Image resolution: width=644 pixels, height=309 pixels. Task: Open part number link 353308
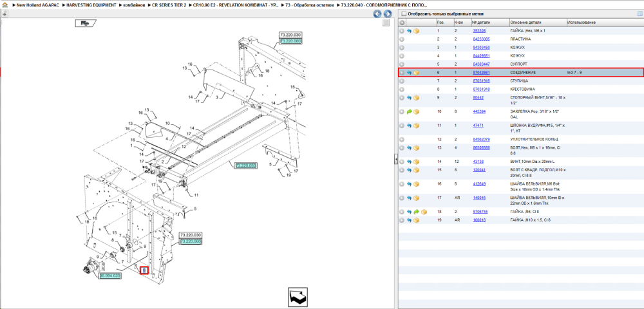pos(479,31)
